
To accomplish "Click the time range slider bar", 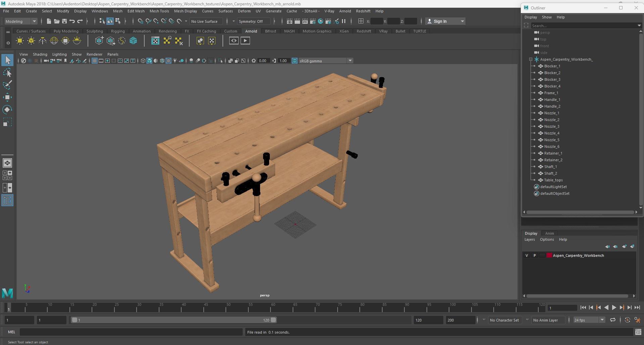I will [174, 320].
